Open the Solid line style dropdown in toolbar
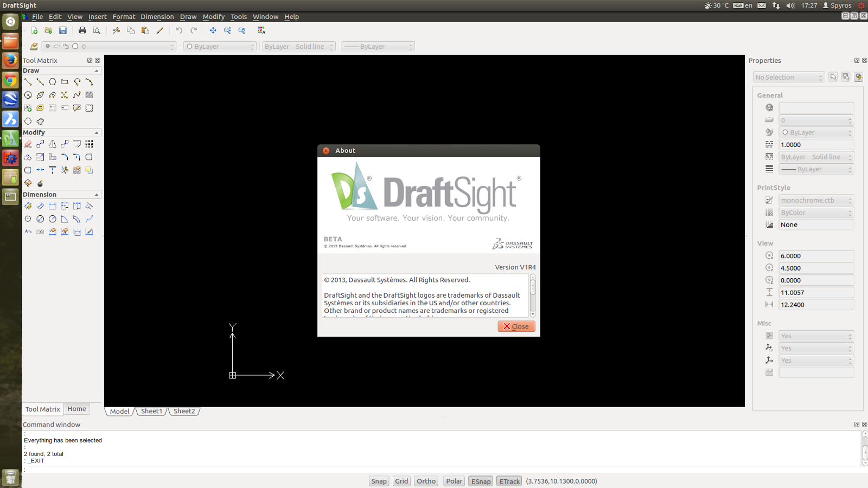The height and width of the screenshot is (488, 868). (299, 47)
